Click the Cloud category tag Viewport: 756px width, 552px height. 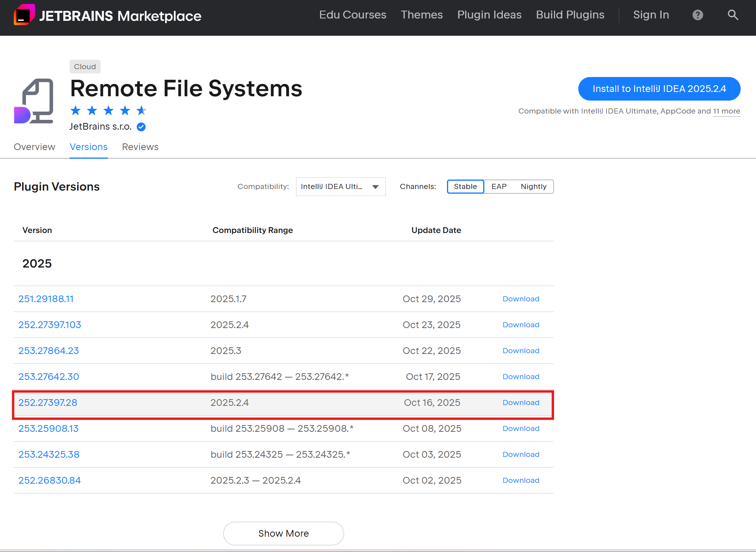[85, 67]
